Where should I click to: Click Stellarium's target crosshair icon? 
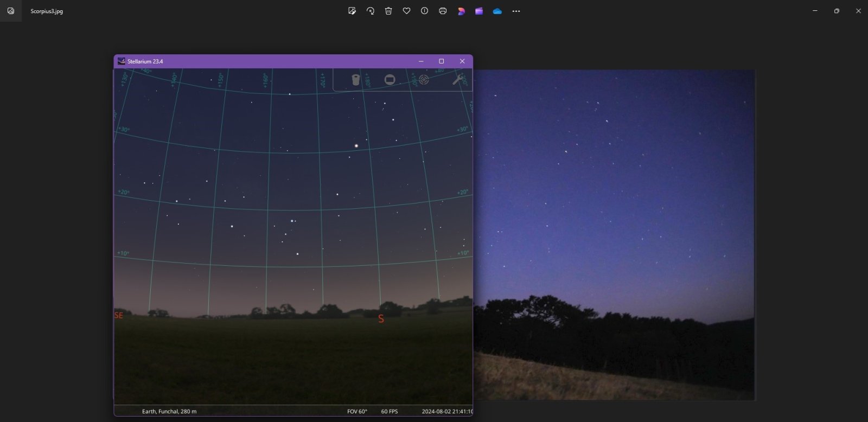click(424, 80)
